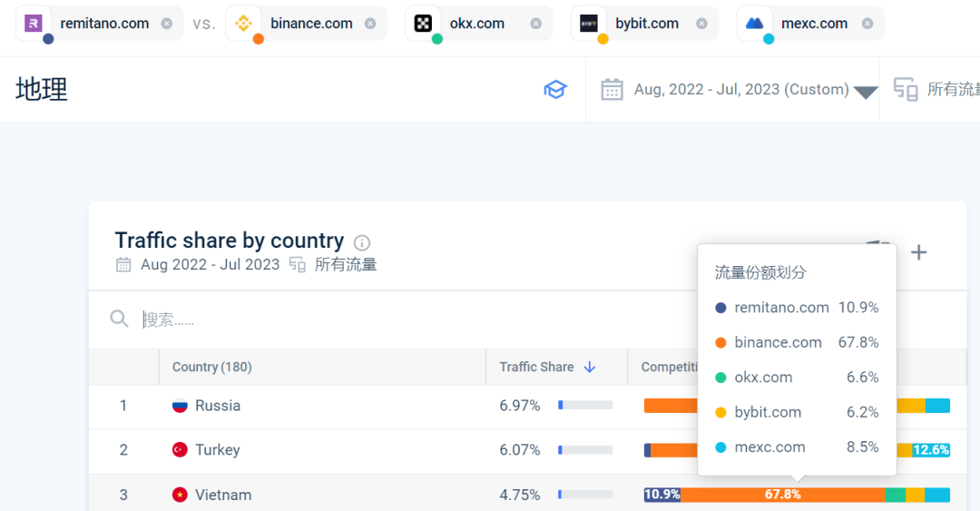Click the graduation cap tutorial icon

554,89
